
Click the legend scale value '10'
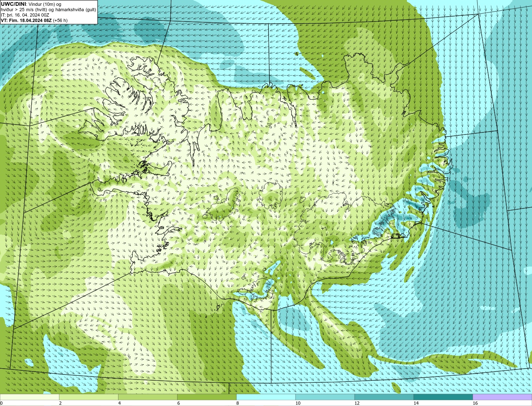(x=298, y=403)
